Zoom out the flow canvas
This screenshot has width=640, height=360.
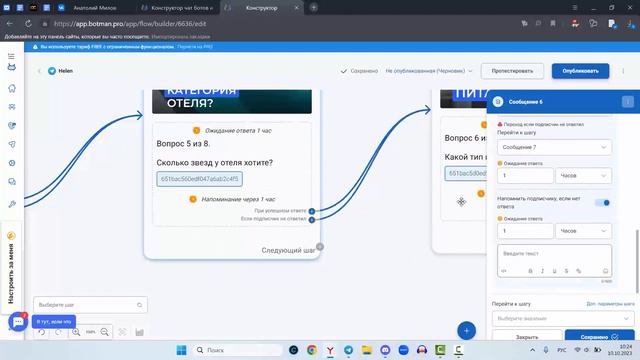coord(105,332)
